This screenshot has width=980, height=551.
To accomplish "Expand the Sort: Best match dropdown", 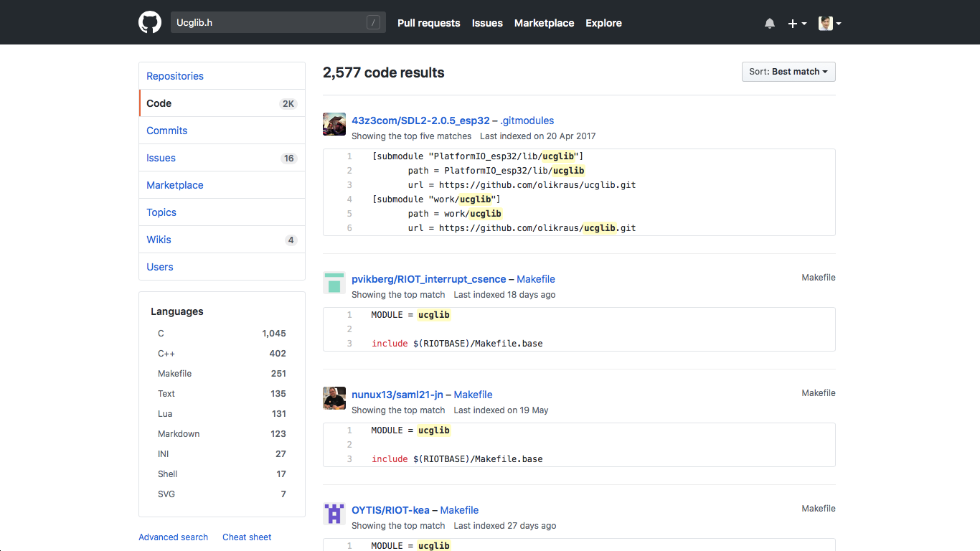I will click(x=788, y=72).
